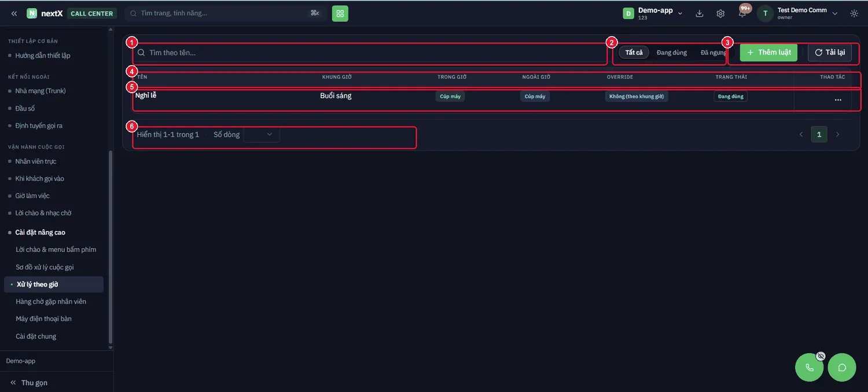Open the floating green chat button
Screen dimensions: 868x392
click(842, 367)
